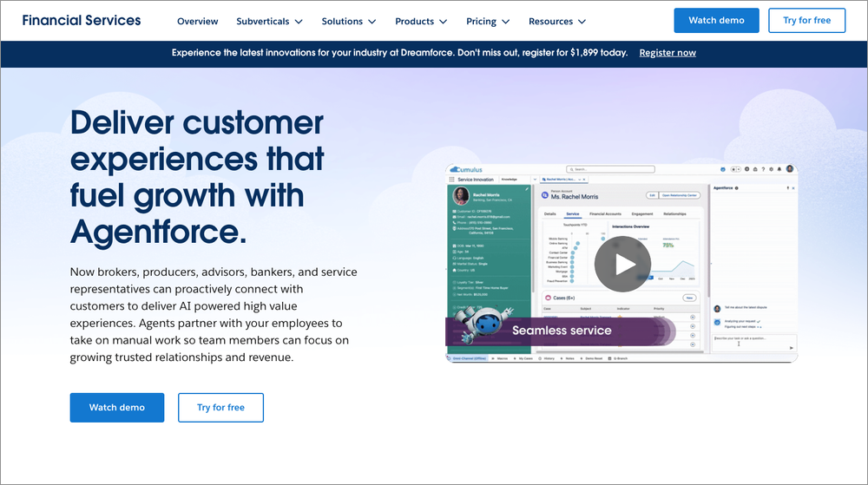This screenshot has height=485, width=868.
Task: Pin the Agentforce panel
Action: (787, 188)
